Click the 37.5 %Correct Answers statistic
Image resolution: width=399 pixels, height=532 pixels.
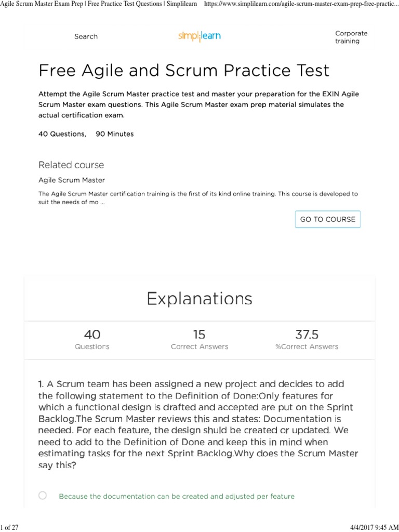pos(307,339)
